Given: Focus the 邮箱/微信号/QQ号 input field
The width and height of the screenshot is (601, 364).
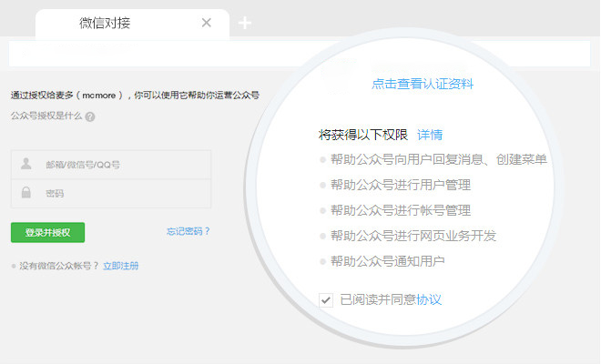Looking at the screenshot, I should click(111, 165).
